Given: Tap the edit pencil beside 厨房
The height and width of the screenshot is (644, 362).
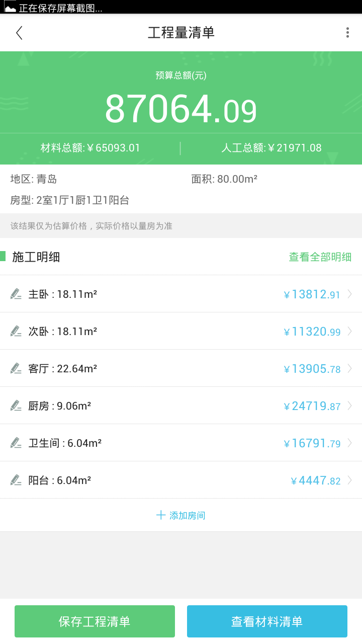Looking at the screenshot, I should coord(16,406).
